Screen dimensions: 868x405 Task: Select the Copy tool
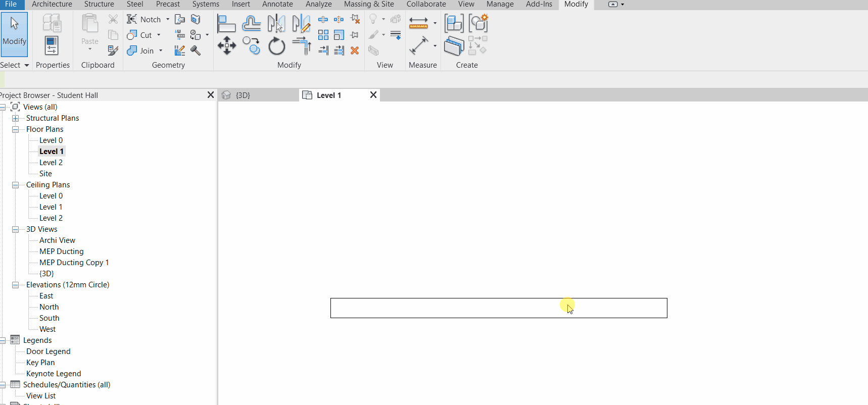click(x=251, y=46)
